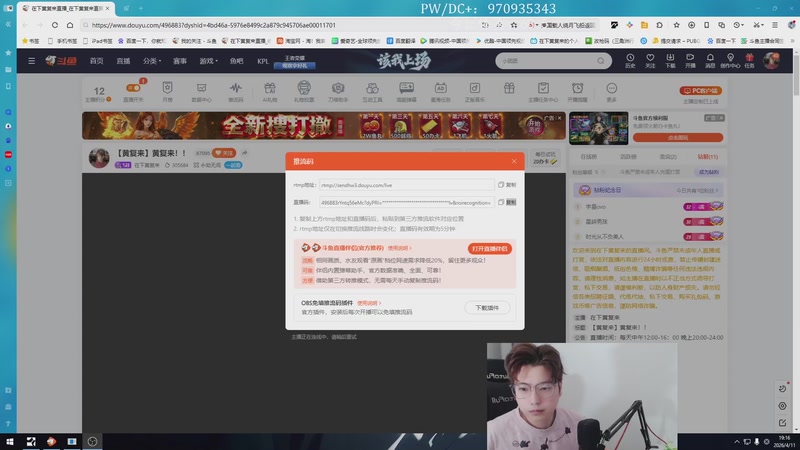Open 星海任务 AD task tool
Viewport: 800px width, 450px height.
[440, 92]
